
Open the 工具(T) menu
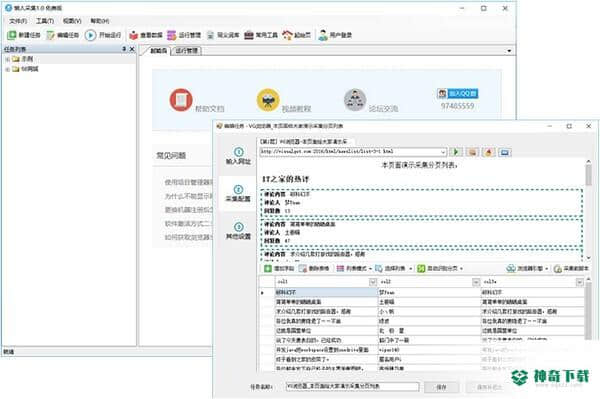45,21
